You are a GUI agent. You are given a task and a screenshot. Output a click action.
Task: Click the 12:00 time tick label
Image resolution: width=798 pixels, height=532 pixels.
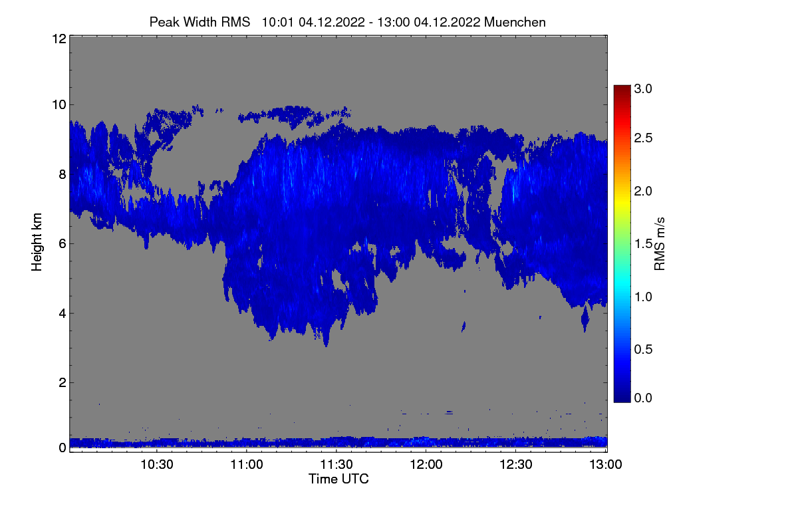click(427, 465)
